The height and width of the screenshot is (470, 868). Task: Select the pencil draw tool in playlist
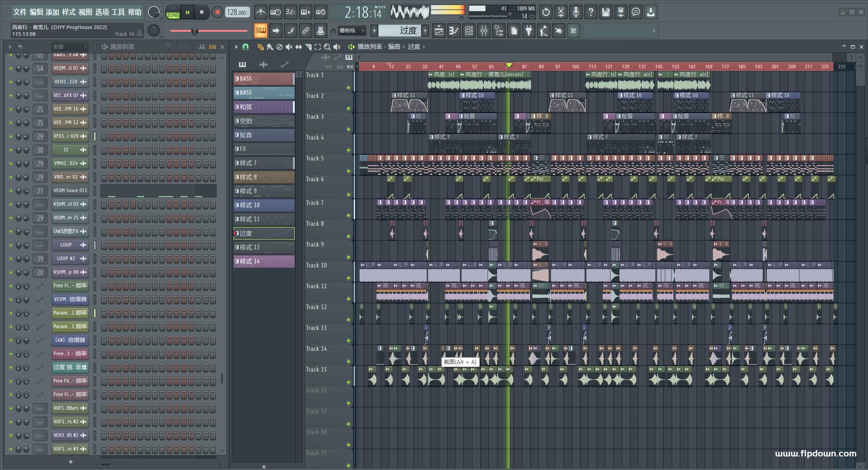click(260, 47)
